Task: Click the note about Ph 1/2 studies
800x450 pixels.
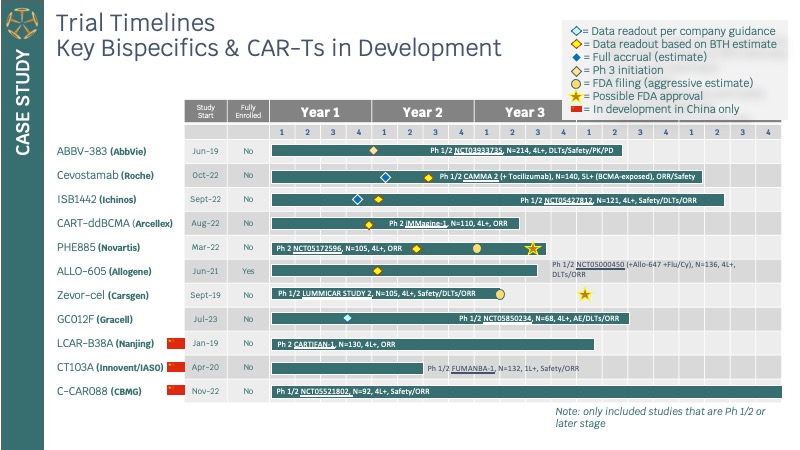Action: [660, 417]
